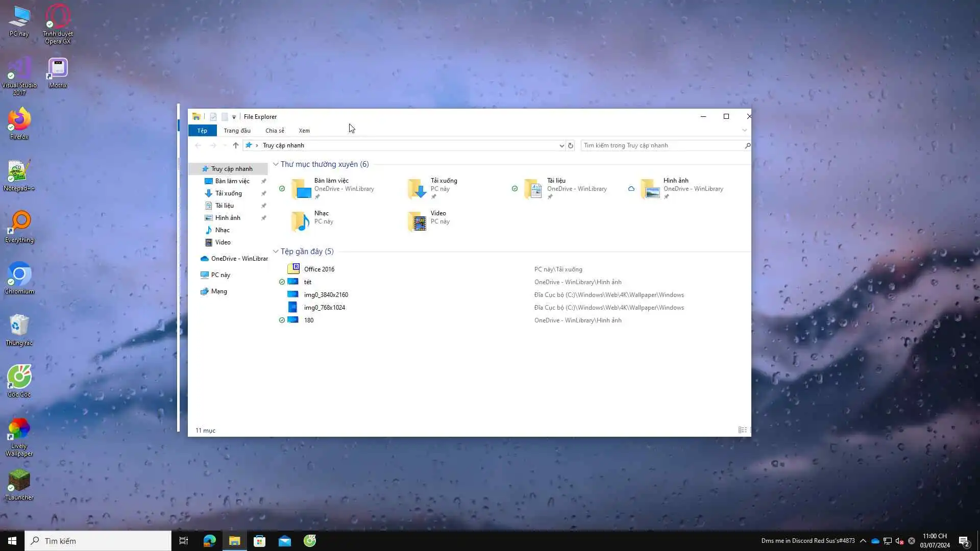
Task: Collapse the Thư mục thường xuyên section
Action: pos(276,164)
